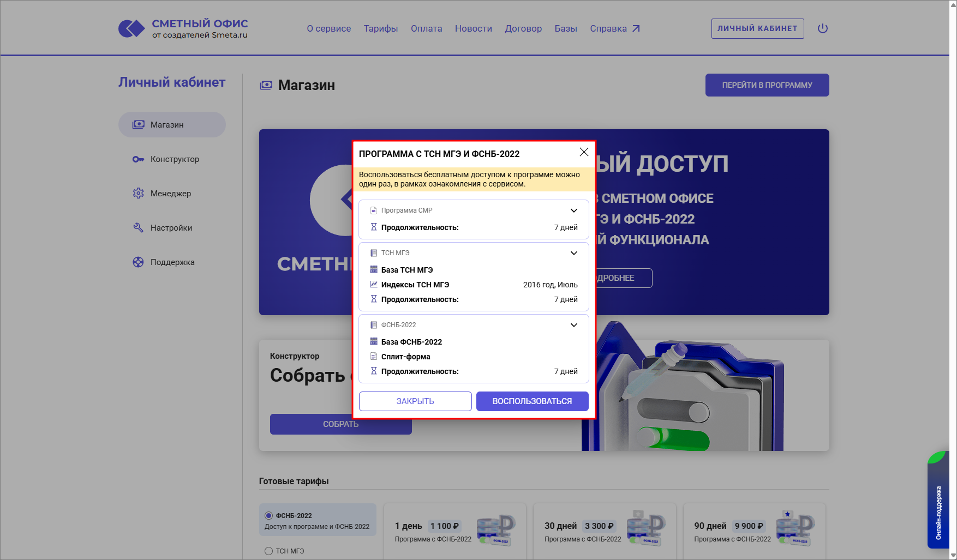Collapse the Программа СМР section chevron
The width and height of the screenshot is (957, 560).
(x=574, y=210)
